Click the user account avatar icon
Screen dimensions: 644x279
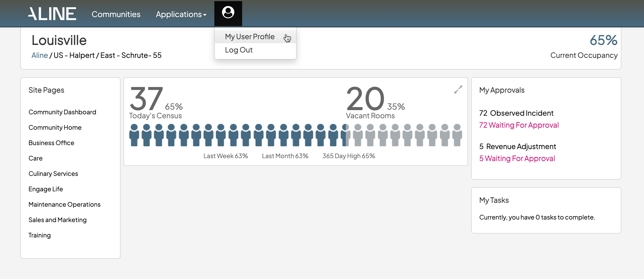(228, 13)
